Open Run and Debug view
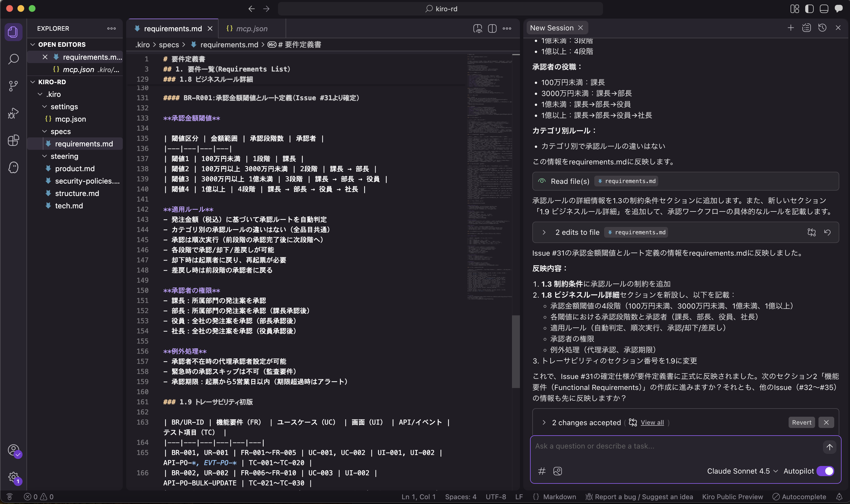The image size is (850, 504). coord(13,113)
